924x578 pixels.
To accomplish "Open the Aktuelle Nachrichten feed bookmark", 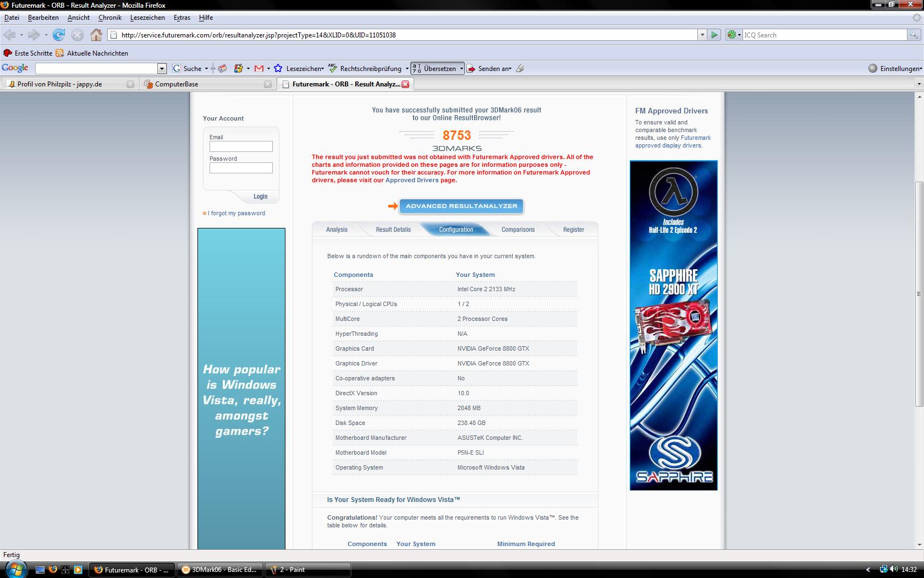I will point(92,53).
